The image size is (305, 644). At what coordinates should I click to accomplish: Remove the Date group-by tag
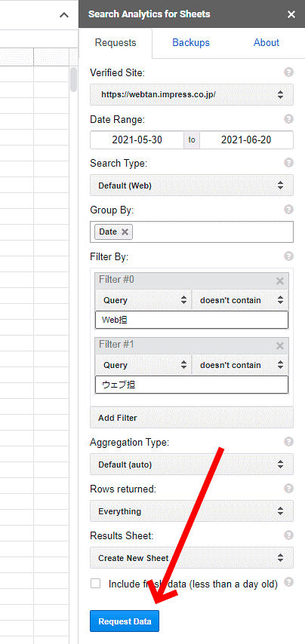[125, 232]
